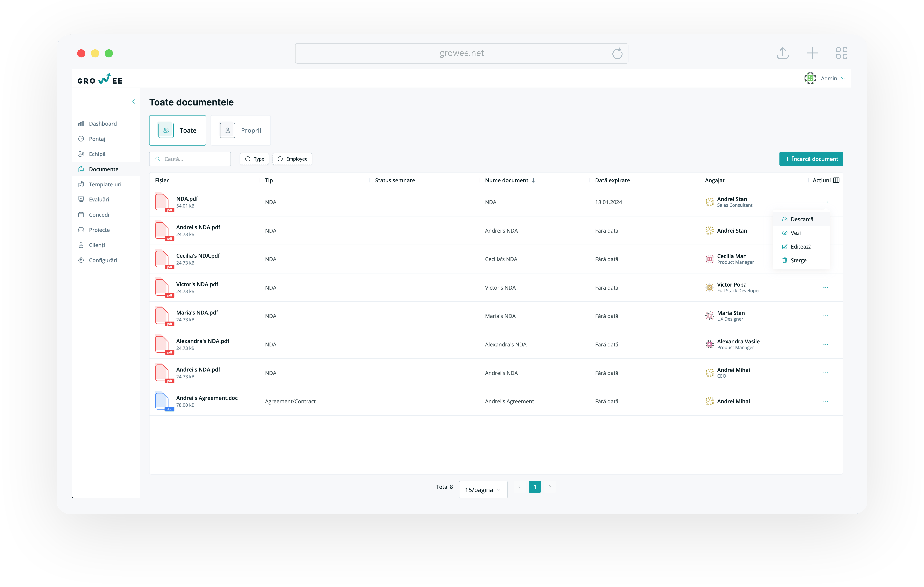Image resolution: width=924 pixels, height=587 pixels.
Task: Click the NDA.pdf file icon
Action: (x=164, y=202)
